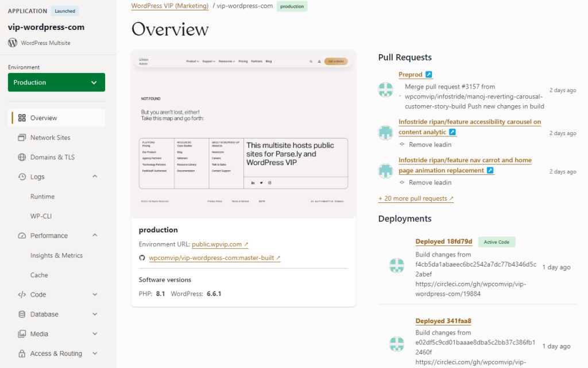Click external link icon after animation replacement
The image size is (588, 368).
(490, 170)
